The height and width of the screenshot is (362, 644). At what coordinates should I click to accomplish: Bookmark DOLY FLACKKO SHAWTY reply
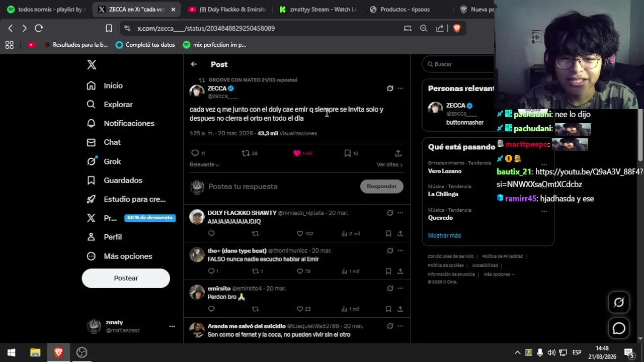388,234
